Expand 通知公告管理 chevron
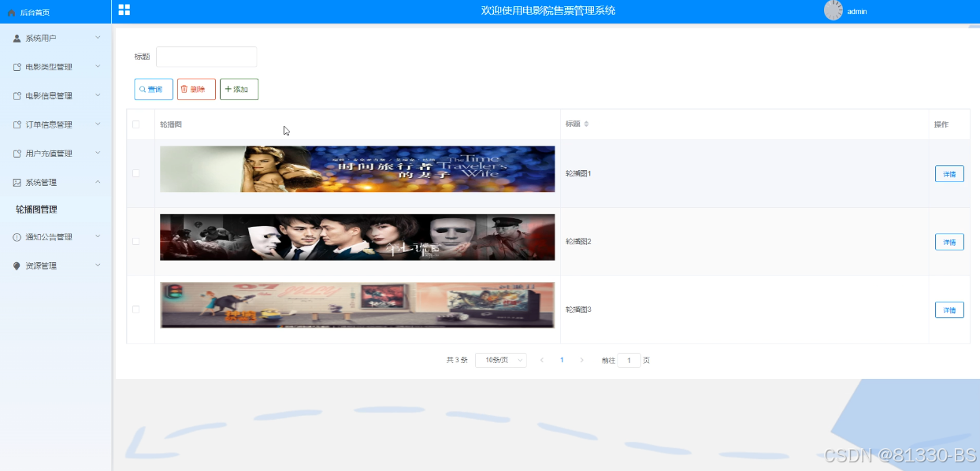The height and width of the screenshot is (471, 980). coord(98,236)
